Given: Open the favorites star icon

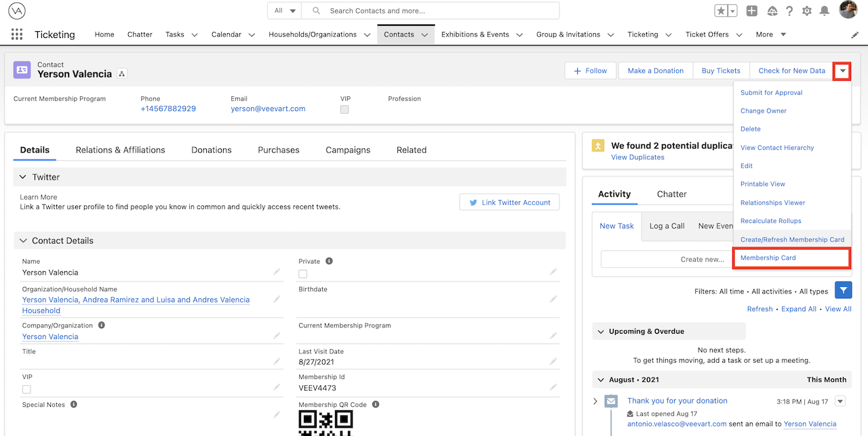Looking at the screenshot, I should click(722, 11).
